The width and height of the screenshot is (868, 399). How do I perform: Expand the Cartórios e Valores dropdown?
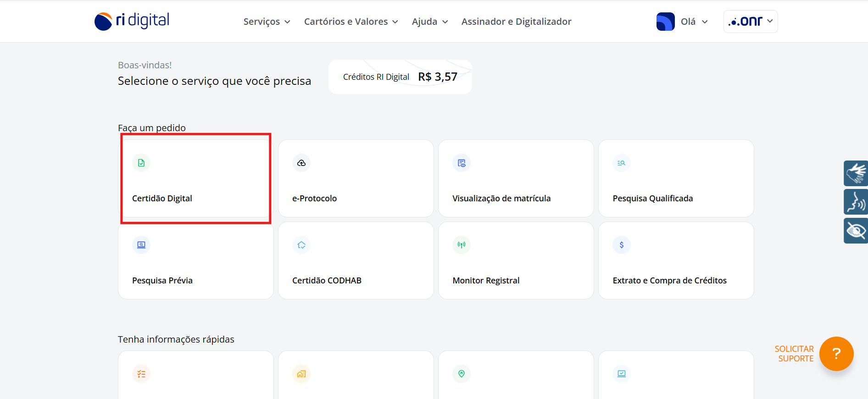[351, 22]
